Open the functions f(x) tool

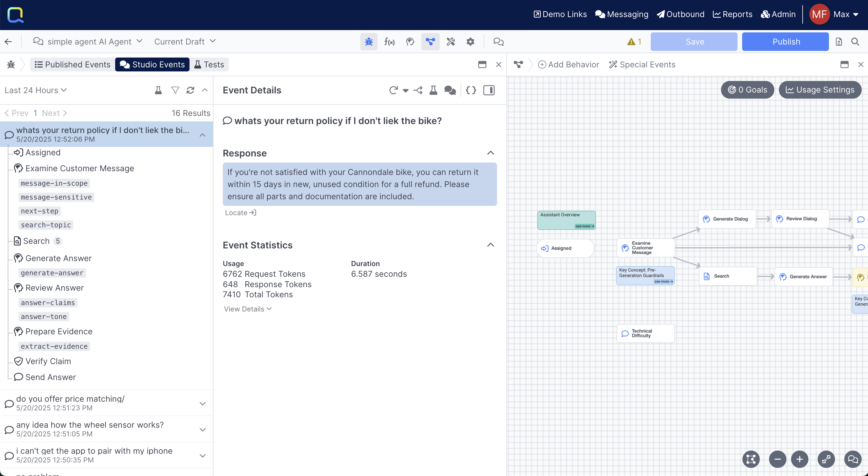click(389, 42)
